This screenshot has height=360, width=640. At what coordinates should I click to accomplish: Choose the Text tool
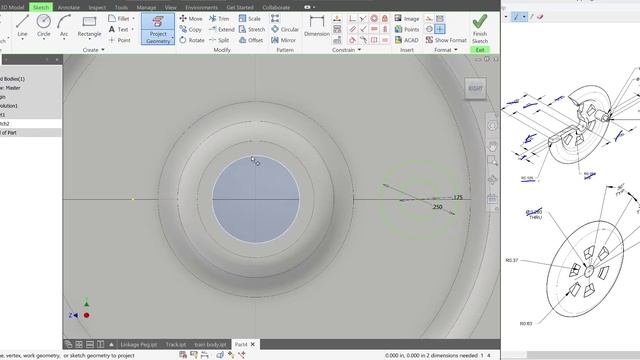click(x=119, y=29)
